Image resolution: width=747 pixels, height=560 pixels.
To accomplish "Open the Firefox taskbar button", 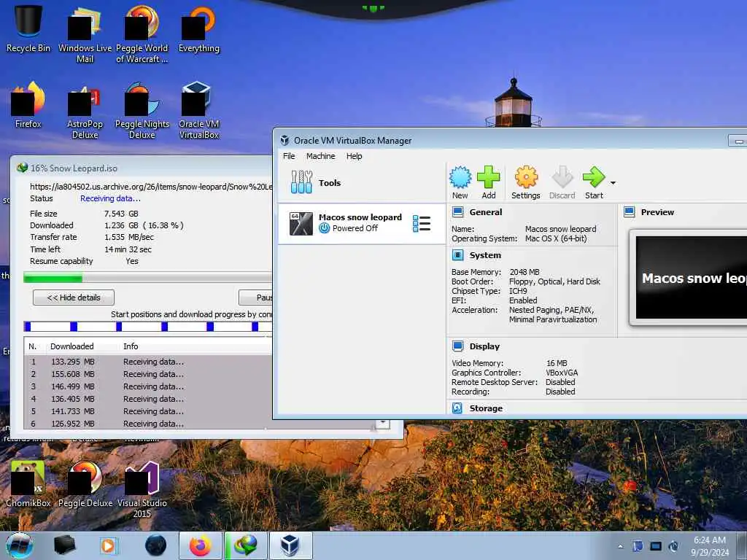I will pos(201,545).
